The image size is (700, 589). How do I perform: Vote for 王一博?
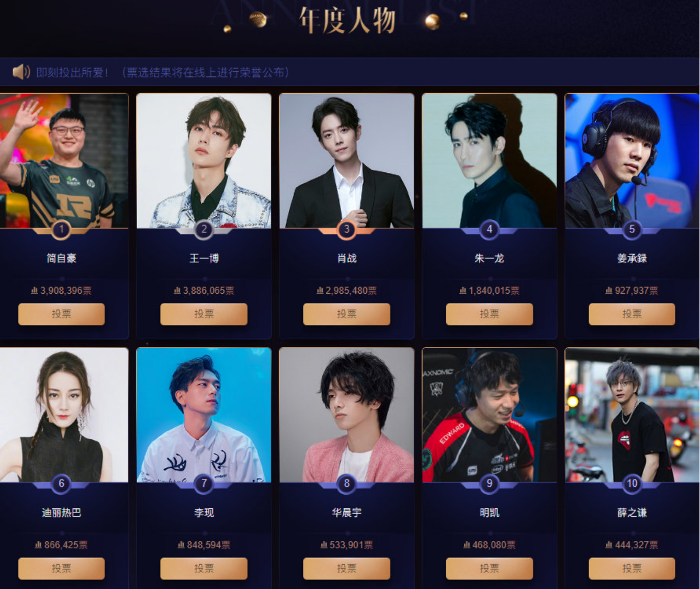click(204, 314)
